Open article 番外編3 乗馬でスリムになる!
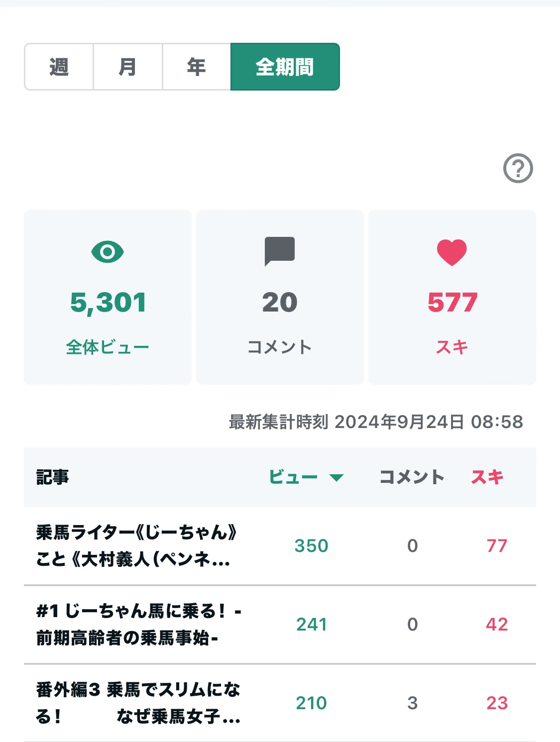Viewport: 560px width, 742px height. pos(138,703)
